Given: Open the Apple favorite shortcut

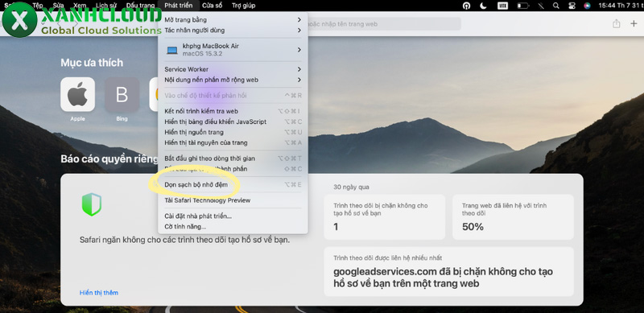Looking at the screenshot, I should (77, 94).
